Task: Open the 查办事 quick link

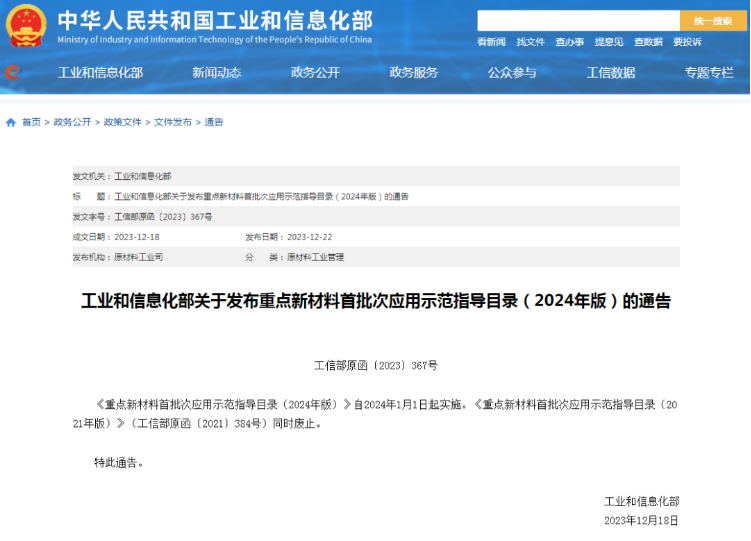Action: [x=570, y=42]
